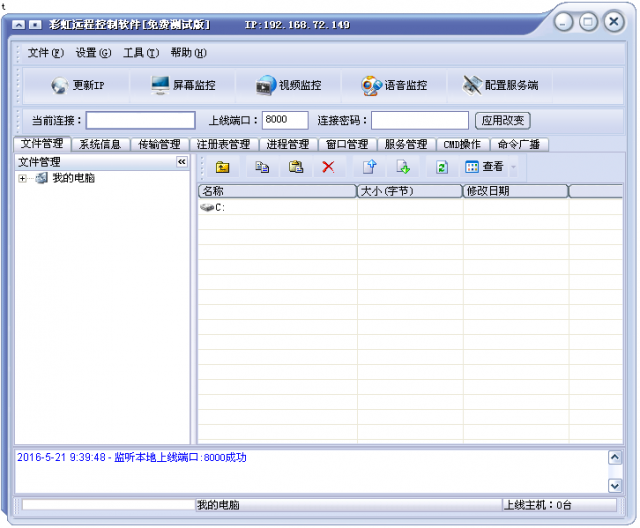
Task: Click the 更新IP globe icon
Action: (59, 85)
